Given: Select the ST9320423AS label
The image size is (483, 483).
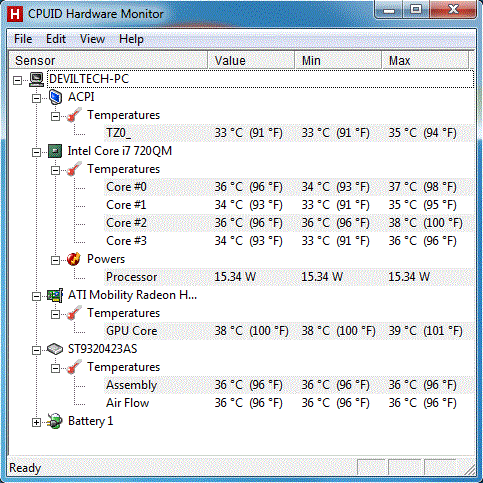Looking at the screenshot, I should (x=102, y=349).
